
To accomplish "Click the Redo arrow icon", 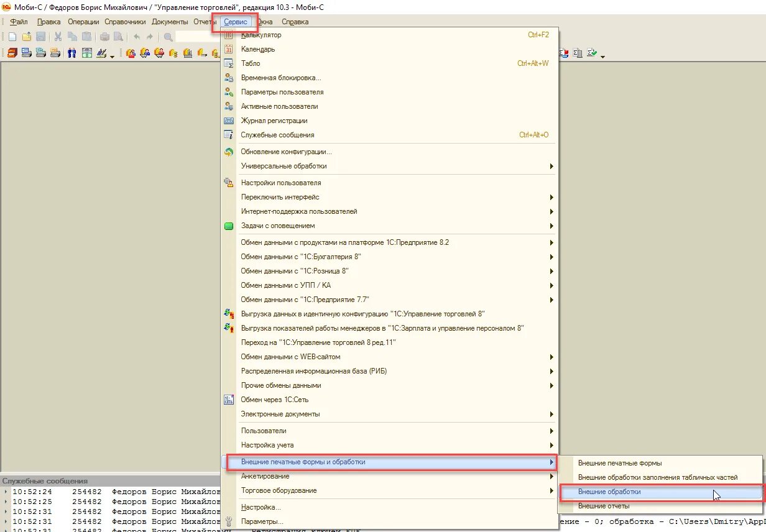I will 150,37.
